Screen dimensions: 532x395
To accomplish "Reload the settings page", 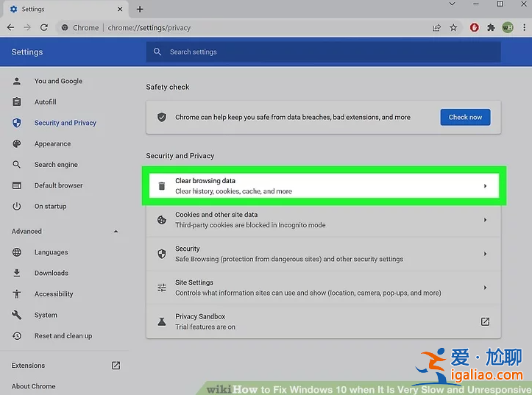I will click(x=43, y=27).
